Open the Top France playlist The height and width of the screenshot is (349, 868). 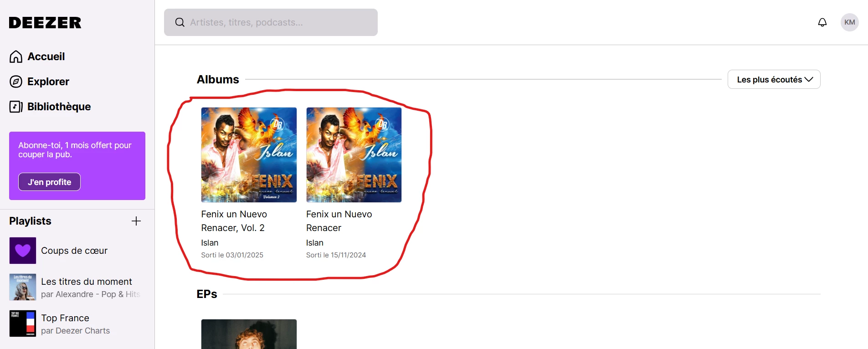pyautogui.click(x=65, y=318)
